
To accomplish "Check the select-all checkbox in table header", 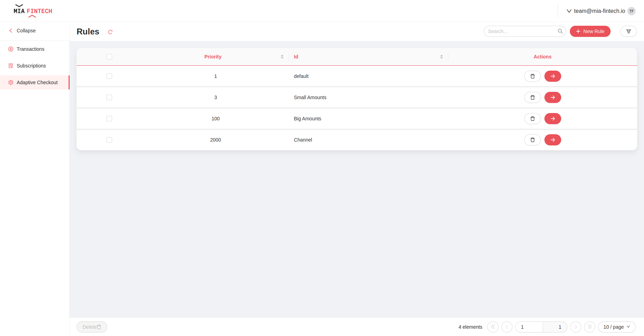I will point(109,56).
